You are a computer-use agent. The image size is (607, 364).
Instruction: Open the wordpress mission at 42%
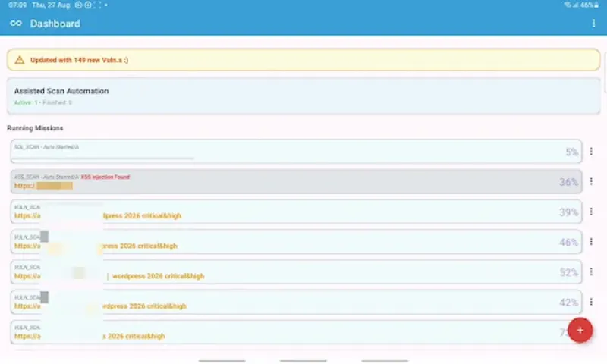tap(296, 302)
